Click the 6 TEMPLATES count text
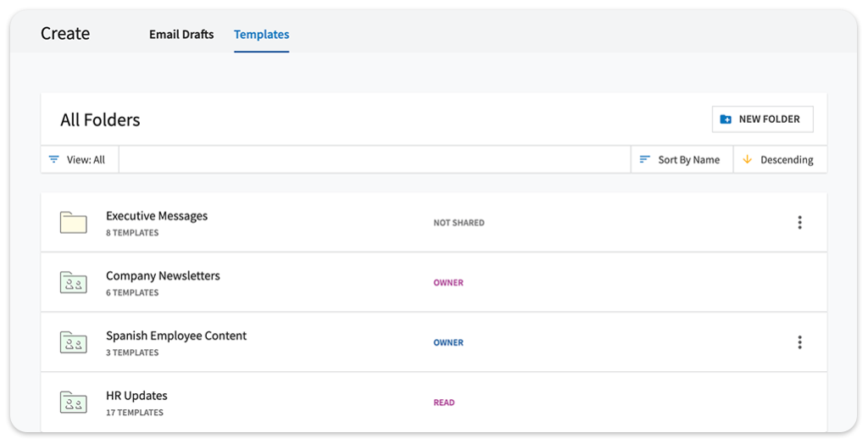The height and width of the screenshot is (444, 868). click(132, 293)
